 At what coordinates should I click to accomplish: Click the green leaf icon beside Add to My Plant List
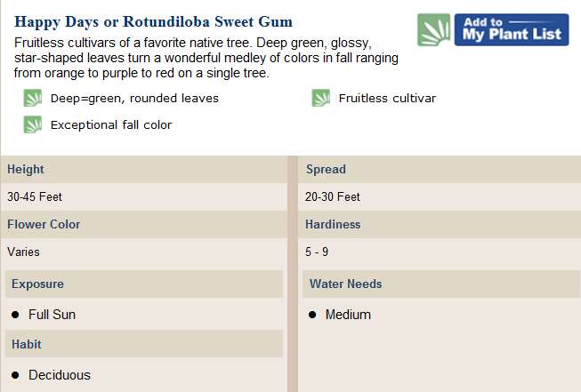click(433, 30)
